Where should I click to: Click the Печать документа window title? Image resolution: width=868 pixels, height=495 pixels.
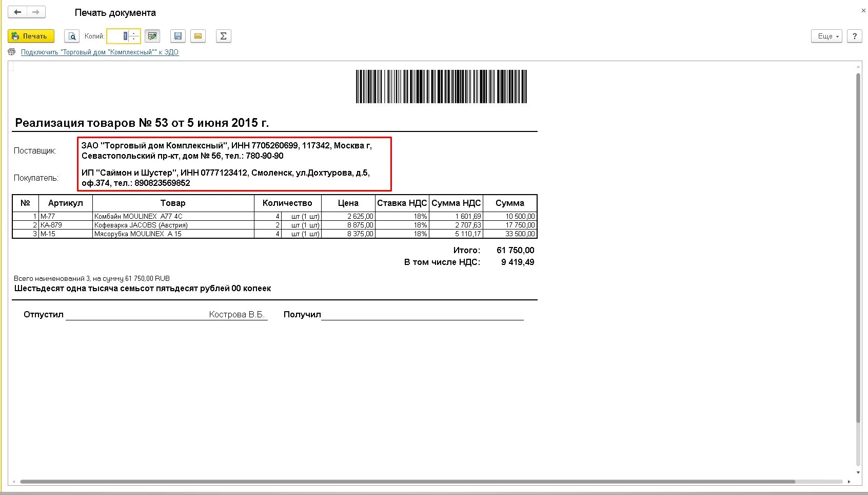[115, 12]
